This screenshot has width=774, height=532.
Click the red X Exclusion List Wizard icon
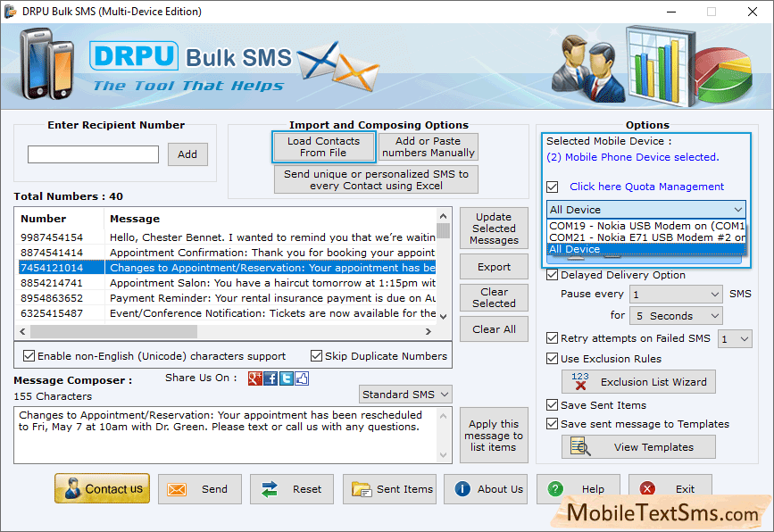(580, 381)
